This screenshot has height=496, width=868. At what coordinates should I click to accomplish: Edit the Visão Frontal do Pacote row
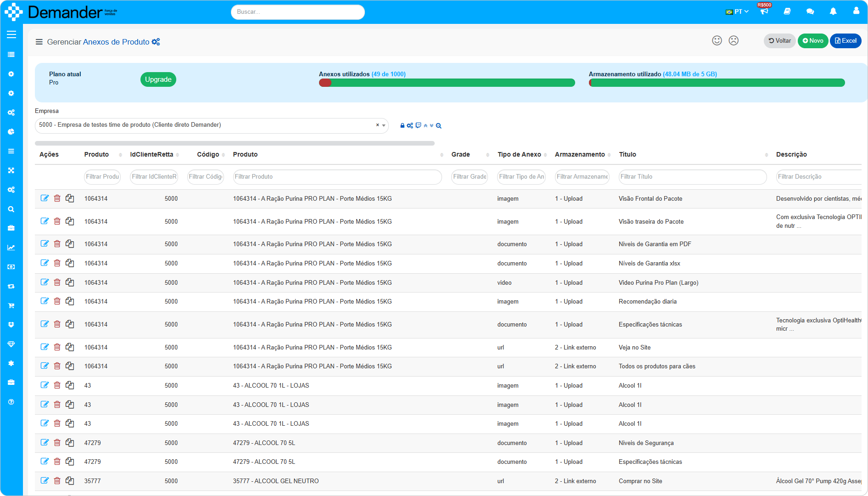[x=45, y=198]
